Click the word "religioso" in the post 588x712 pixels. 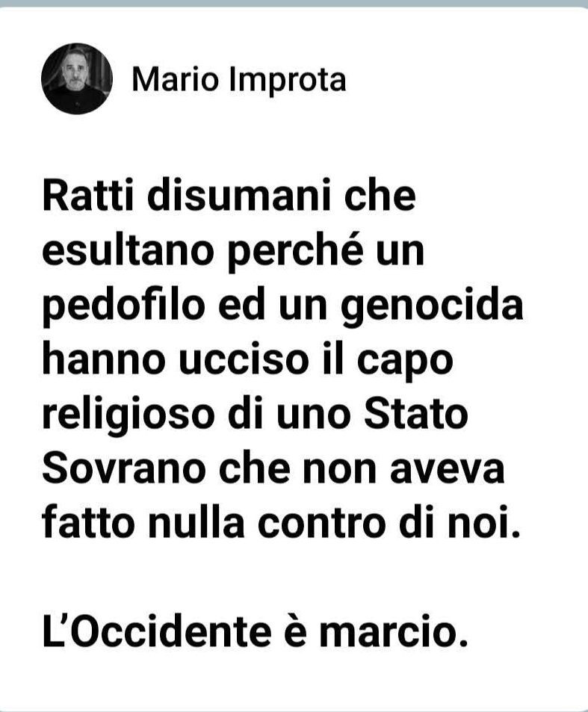128,416
